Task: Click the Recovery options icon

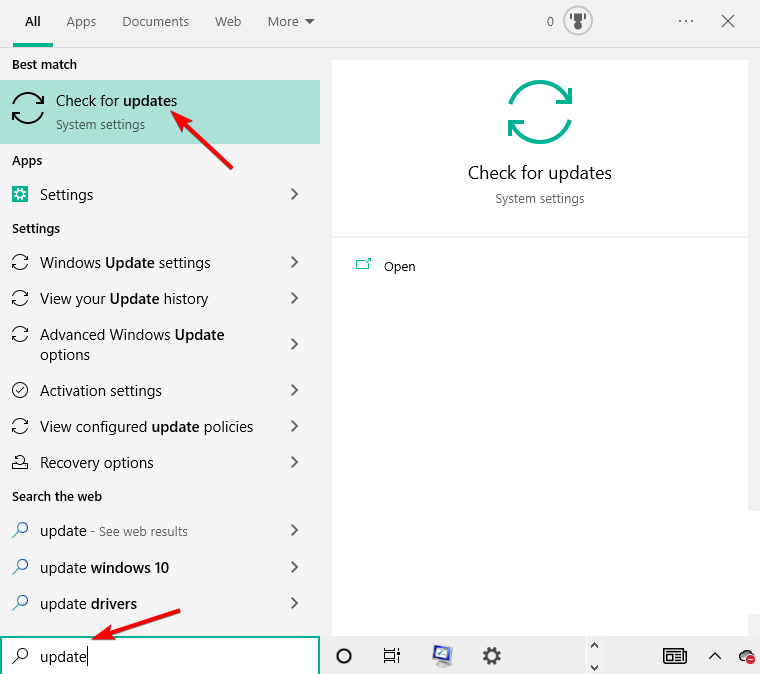Action: tap(20, 462)
